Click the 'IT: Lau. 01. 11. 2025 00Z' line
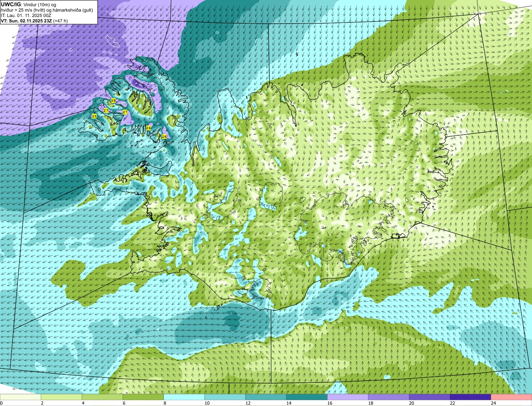Viewport: 532px width, 406px height. click(x=26, y=15)
